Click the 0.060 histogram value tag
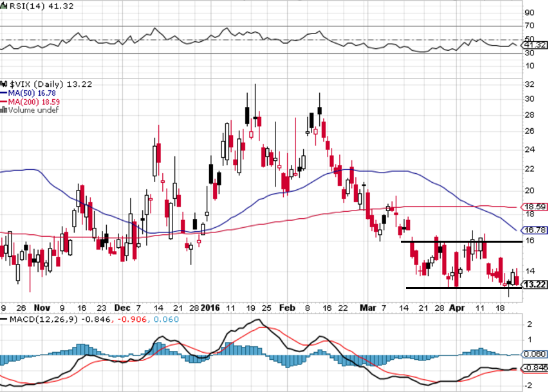549x392 pixels. (535, 354)
